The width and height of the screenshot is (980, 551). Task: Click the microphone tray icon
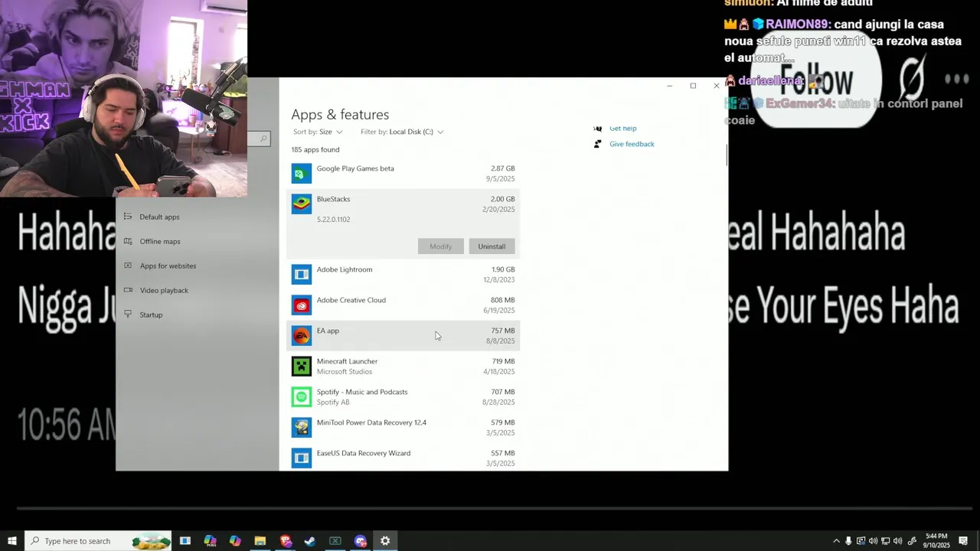tap(848, 541)
